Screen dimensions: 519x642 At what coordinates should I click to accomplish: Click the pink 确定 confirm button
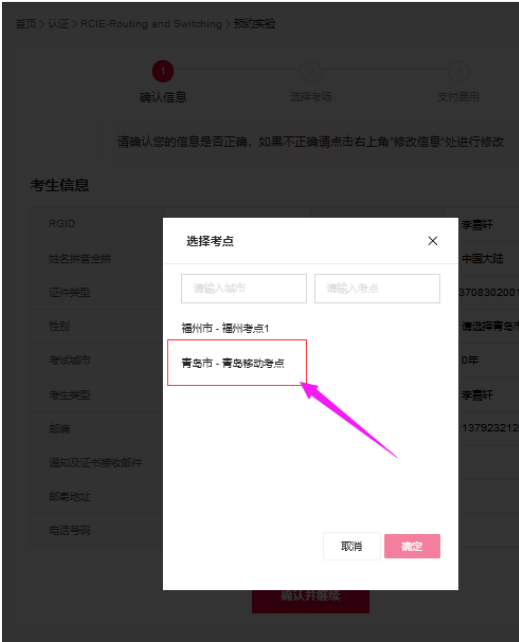click(x=412, y=546)
